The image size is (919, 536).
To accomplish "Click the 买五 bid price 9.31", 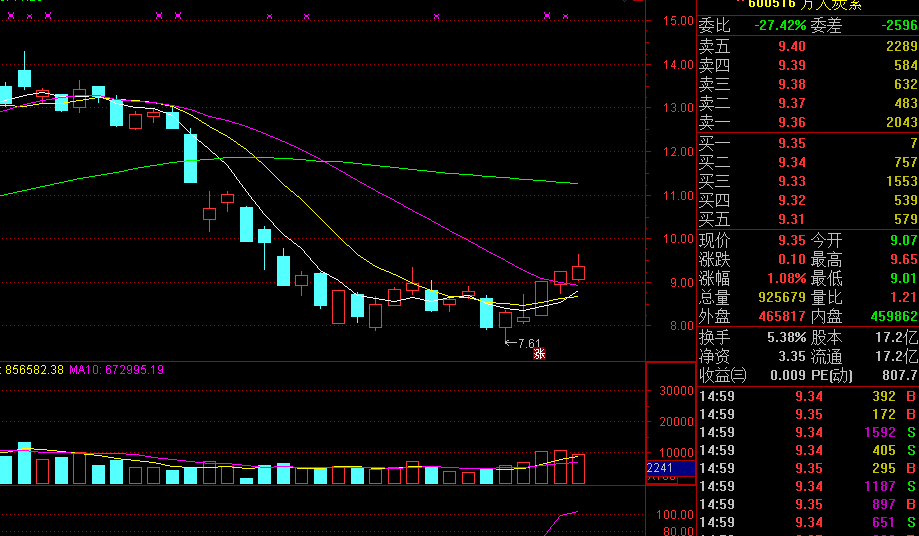I will point(792,219).
